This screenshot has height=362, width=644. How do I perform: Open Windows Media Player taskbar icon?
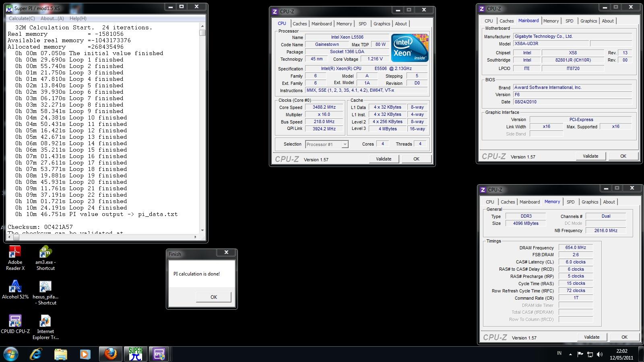click(85, 354)
